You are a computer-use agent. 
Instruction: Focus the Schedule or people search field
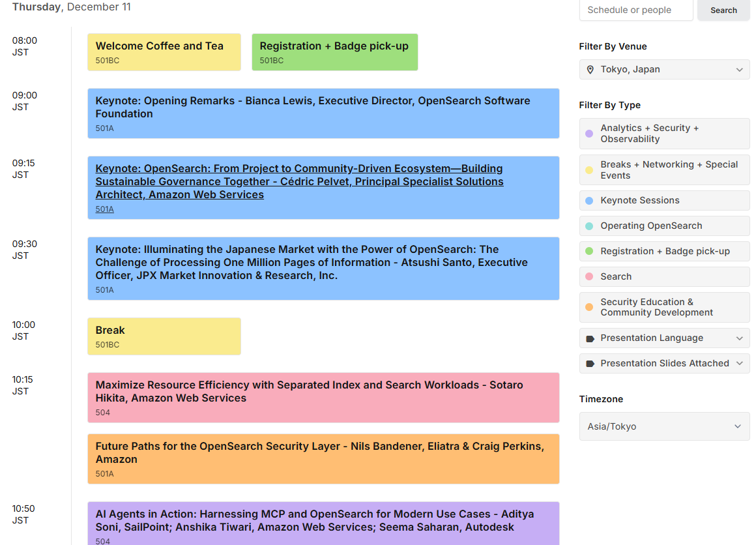pyautogui.click(x=636, y=10)
